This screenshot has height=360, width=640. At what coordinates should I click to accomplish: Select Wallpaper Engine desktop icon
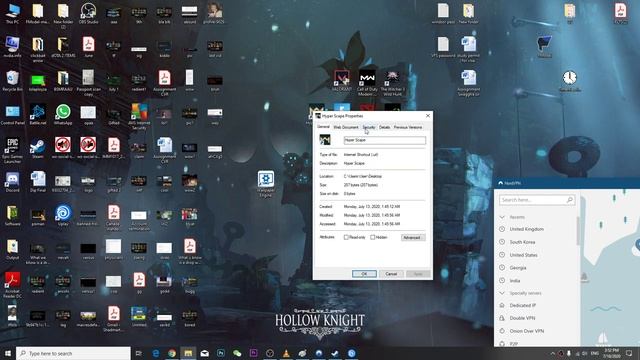point(266,184)
